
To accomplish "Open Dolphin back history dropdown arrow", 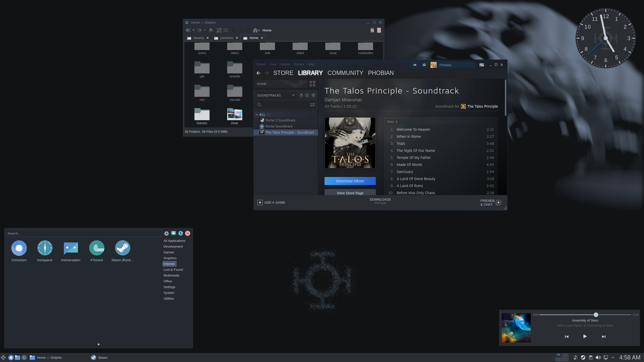I will [193, 30].
